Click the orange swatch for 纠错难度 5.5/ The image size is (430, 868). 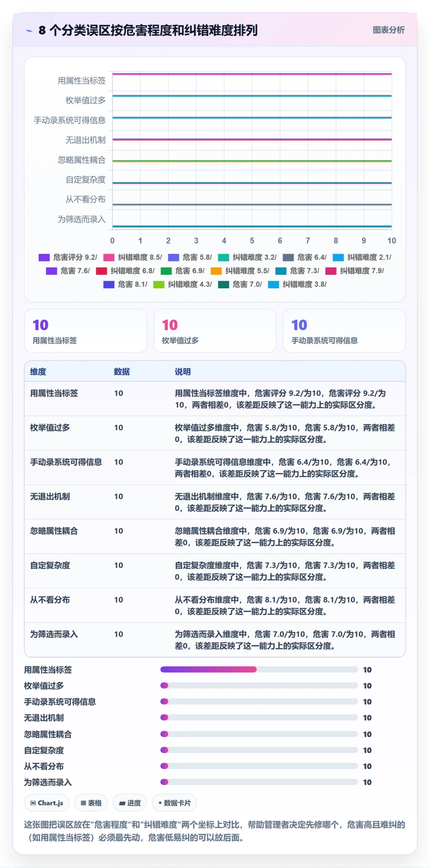(x=216, y=271)
